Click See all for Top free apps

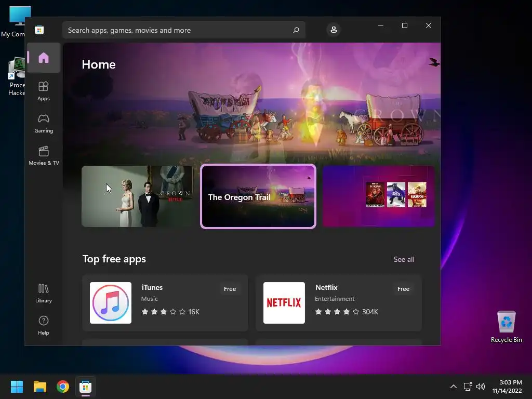pos(404,259)
